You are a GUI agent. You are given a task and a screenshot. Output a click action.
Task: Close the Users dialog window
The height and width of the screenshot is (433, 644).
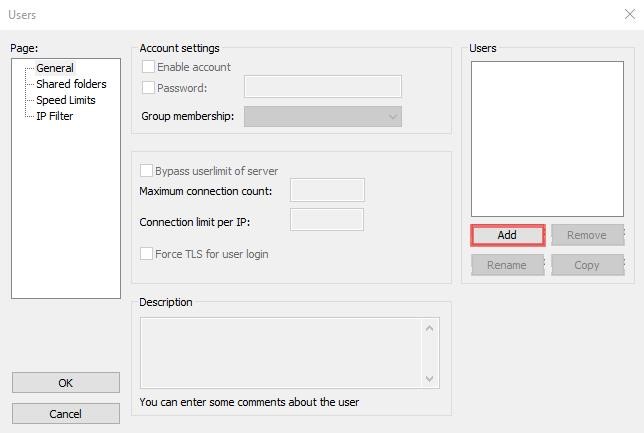click(x=627, y=14)
